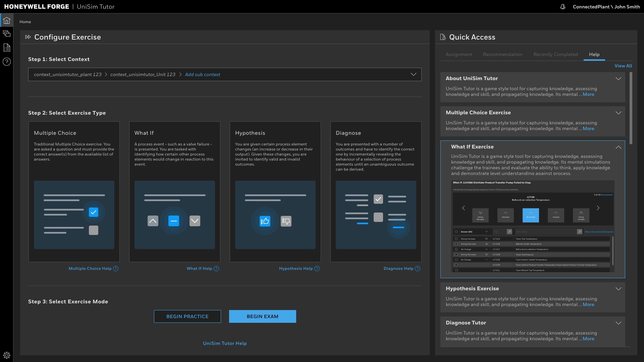Switch to the Assignment tab
The width and height of the screenshot is (644, 362).
point(459,54)
